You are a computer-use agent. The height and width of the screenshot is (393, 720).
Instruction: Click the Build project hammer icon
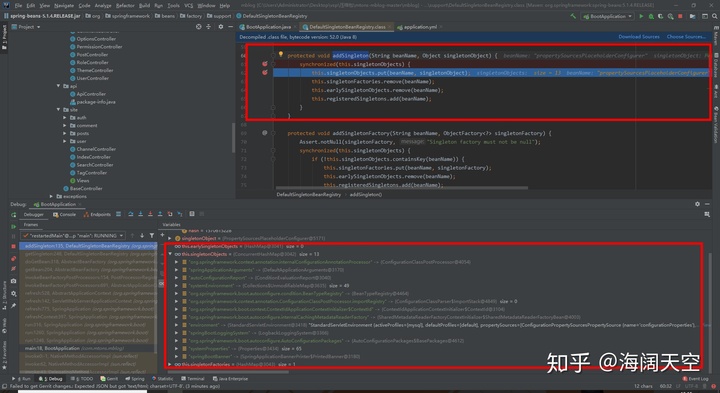coord(573,16)
